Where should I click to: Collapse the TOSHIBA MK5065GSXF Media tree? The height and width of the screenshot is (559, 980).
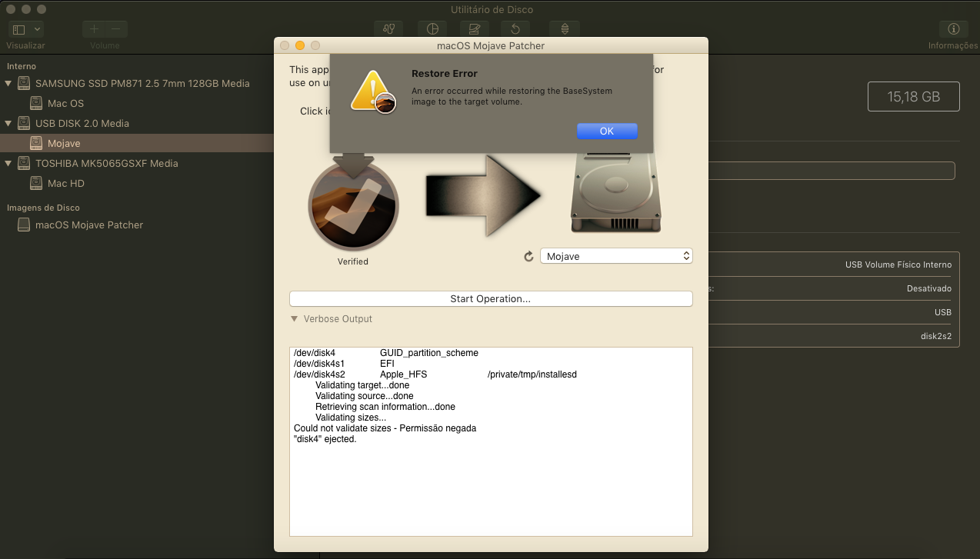click(x=9, y=163)
